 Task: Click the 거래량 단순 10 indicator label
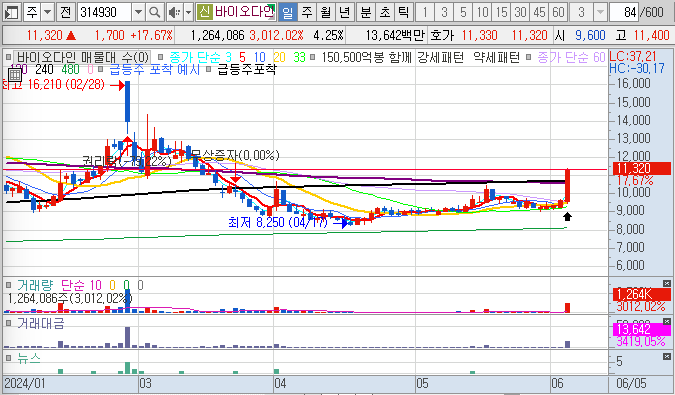tap(59, 285)
